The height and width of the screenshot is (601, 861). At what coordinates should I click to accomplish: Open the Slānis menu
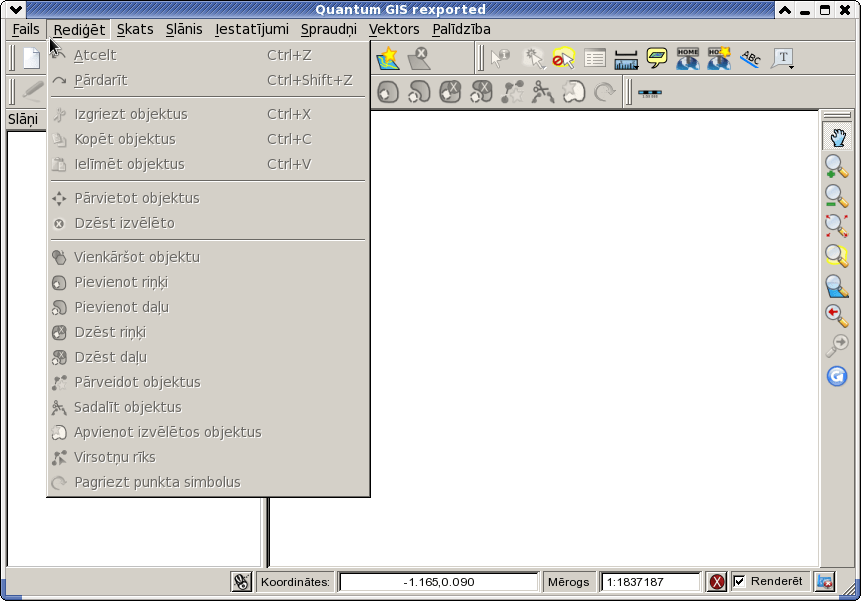click(184, 29)
